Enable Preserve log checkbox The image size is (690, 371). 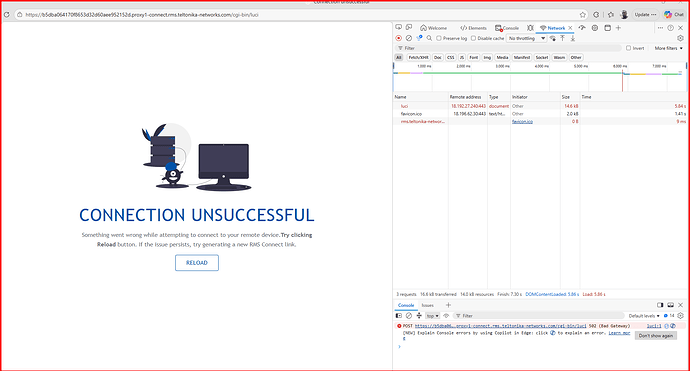coord(439,38)
